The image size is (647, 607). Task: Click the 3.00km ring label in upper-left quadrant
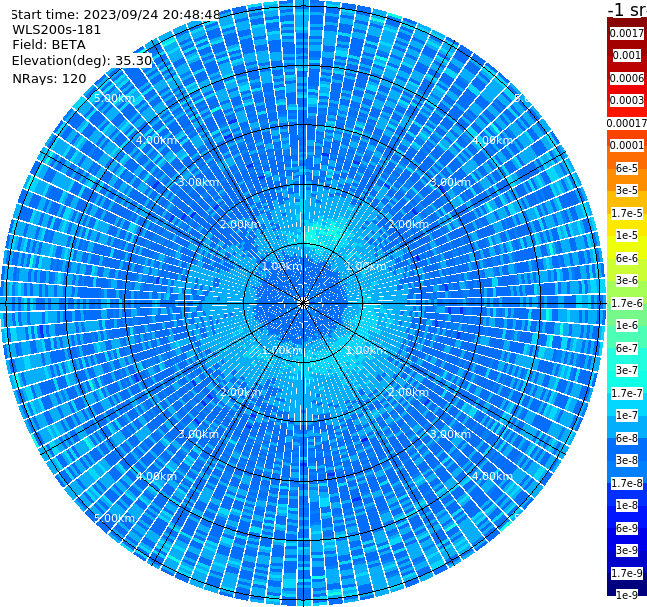click(x=198, y=182)
